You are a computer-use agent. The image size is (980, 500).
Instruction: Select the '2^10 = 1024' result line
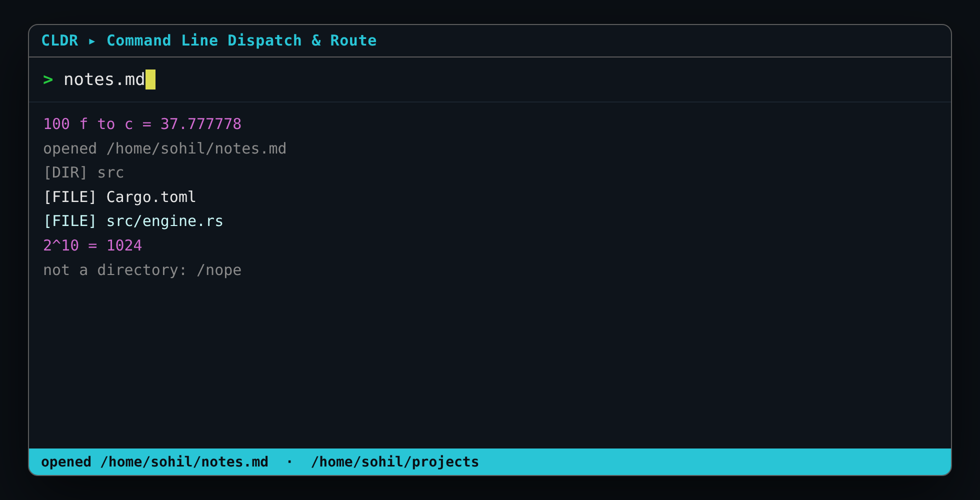[x=92, y=245]
